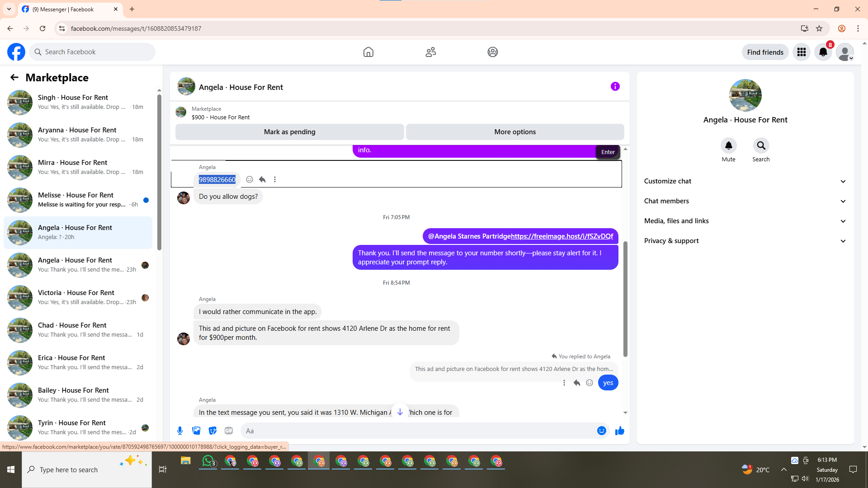Click the voice clip microphone icon

(x=180, y=431)
